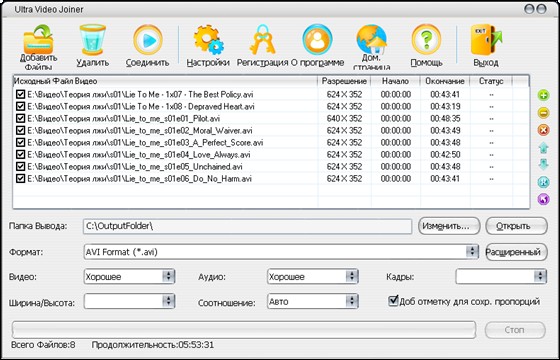
Task: Expand the Формат AVI Format dropdown
Action: (x=472, y=252)
